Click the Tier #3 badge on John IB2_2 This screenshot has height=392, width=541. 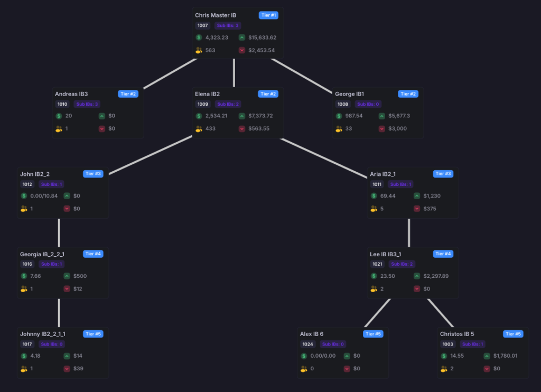point(92,174)
